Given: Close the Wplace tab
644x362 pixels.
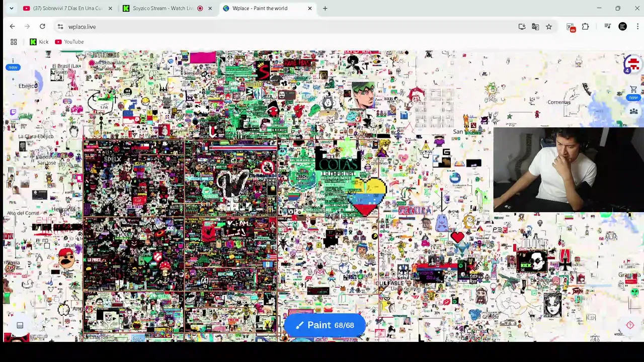Looking at the screenshot, I should point(310,8).
